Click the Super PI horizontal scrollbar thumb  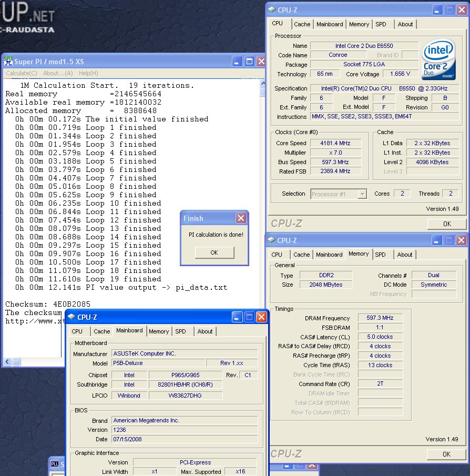point(17,361)
